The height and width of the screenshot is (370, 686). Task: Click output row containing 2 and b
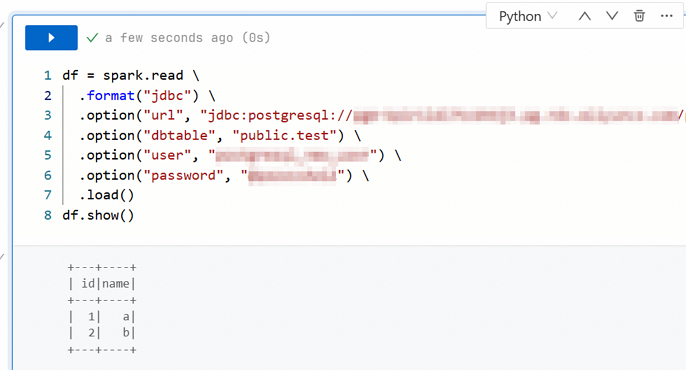pyautogui.click(x=102, y=333)
